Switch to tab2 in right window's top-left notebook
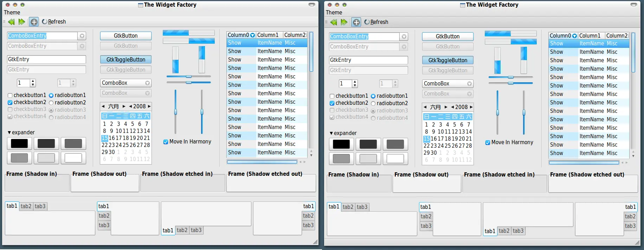The image size is (644, 250). coord(348,207)
